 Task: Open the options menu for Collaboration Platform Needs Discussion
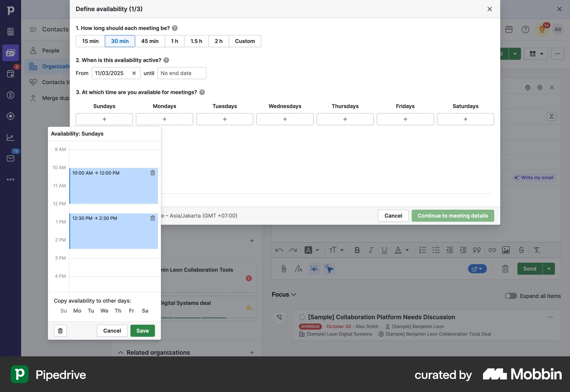551,317
